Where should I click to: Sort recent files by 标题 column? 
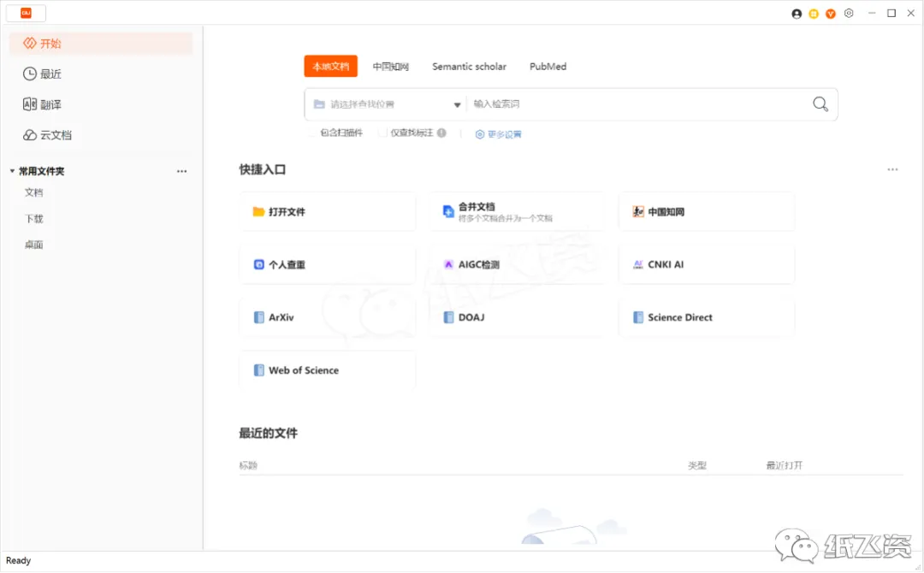click(x=248, y=465)
